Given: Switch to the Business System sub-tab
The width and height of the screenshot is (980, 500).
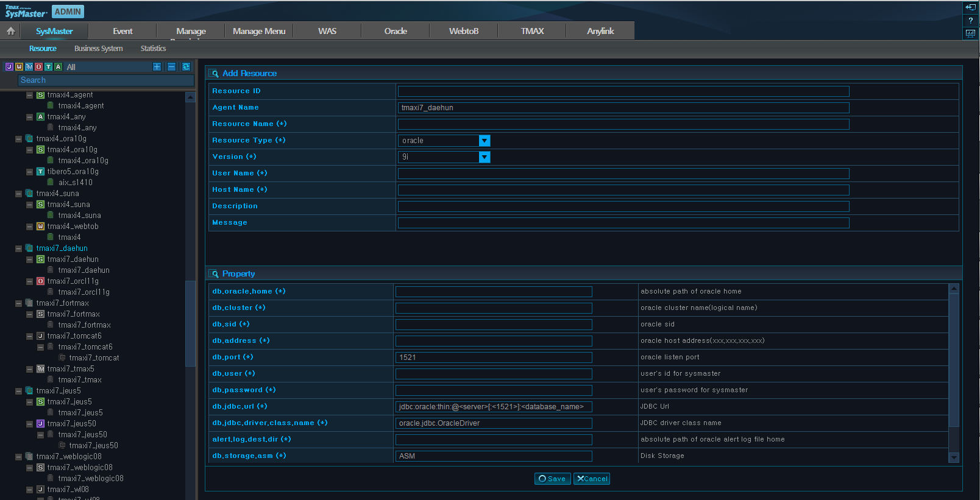Looking at the screenshot, I should tap(99, 49).
